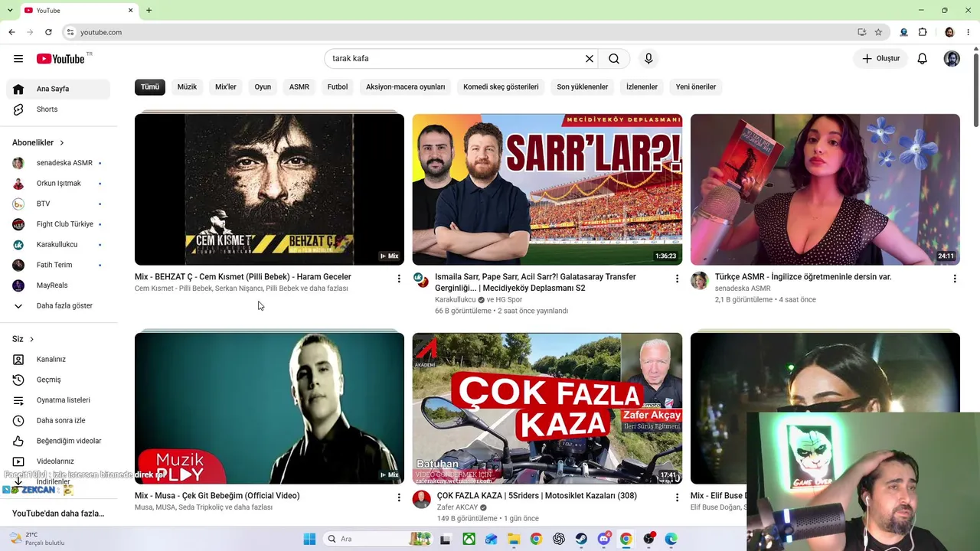Go back in Chrome

11,32
